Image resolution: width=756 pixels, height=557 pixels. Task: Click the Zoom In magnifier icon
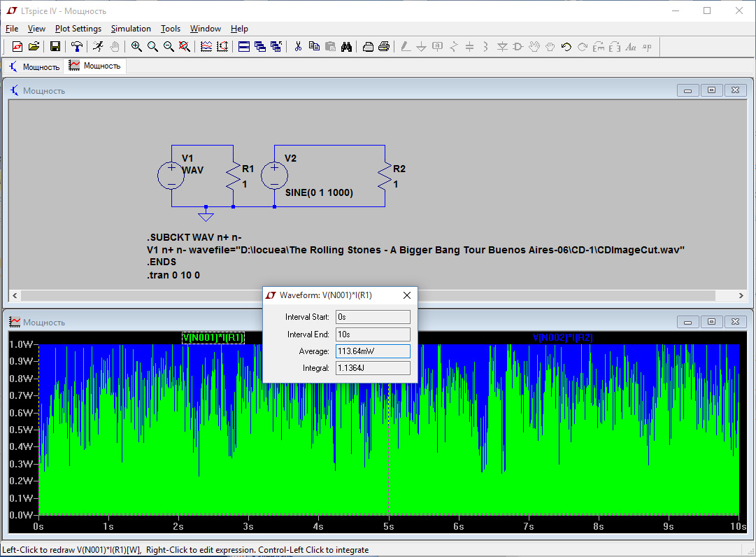(x=136, y=47)
